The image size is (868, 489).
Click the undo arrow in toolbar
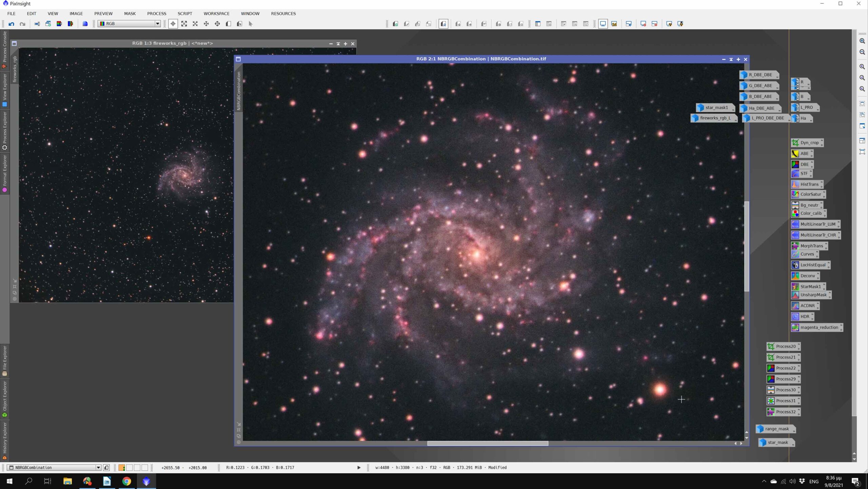[12, 24]
